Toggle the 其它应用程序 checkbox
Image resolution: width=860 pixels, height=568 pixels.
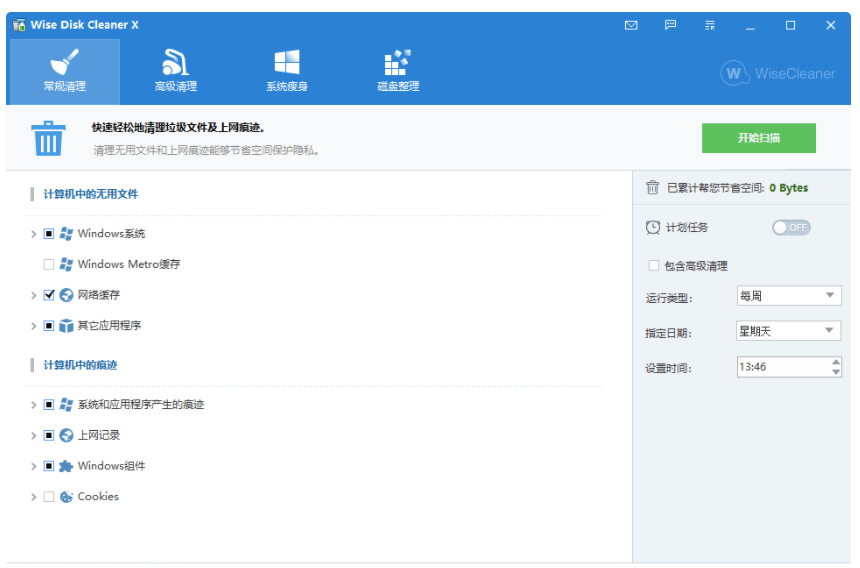tap(49, 326)
